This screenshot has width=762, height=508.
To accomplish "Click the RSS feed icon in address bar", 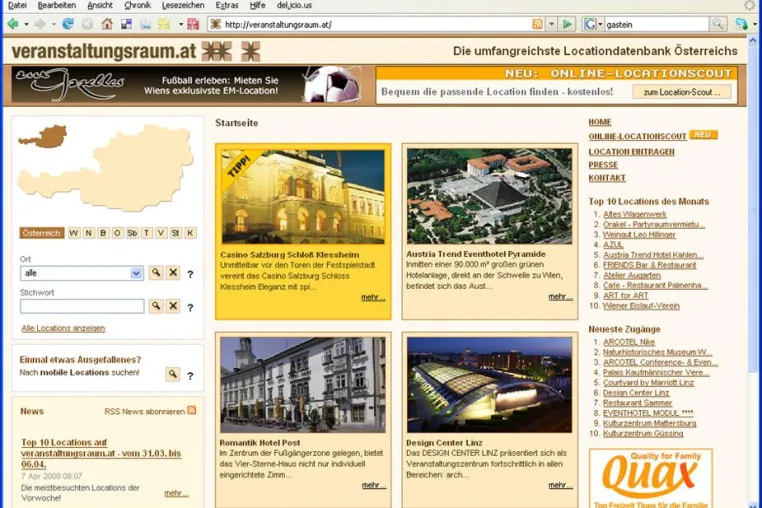I will pos(537,24).
